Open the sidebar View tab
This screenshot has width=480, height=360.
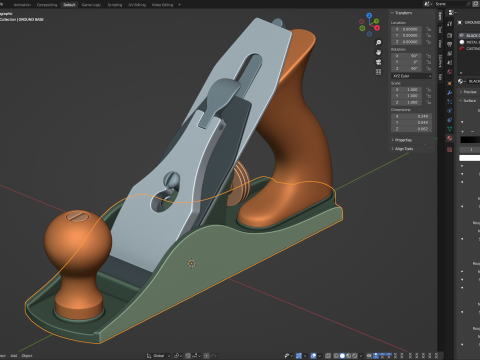pos(440,43)
